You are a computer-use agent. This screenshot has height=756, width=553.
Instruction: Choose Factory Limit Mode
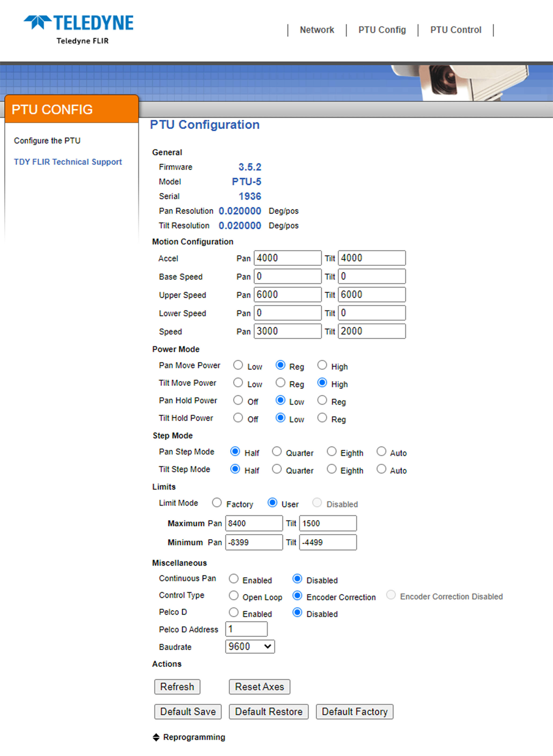tap(217, 502)
